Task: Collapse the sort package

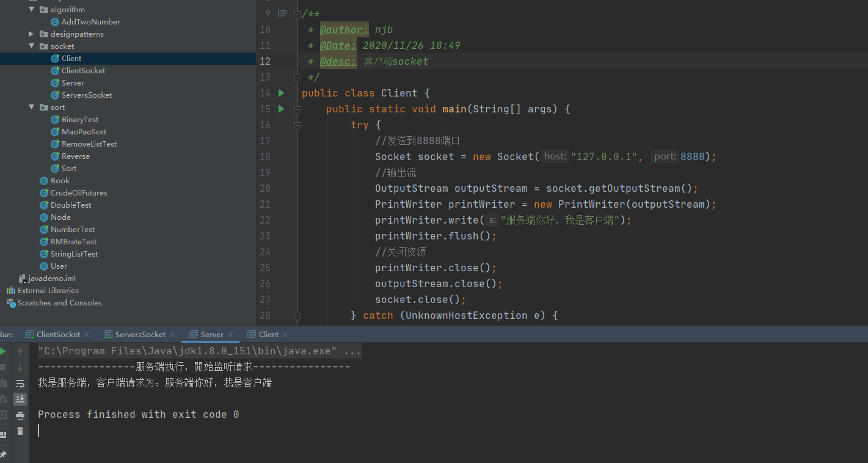Action: (32, 108)
